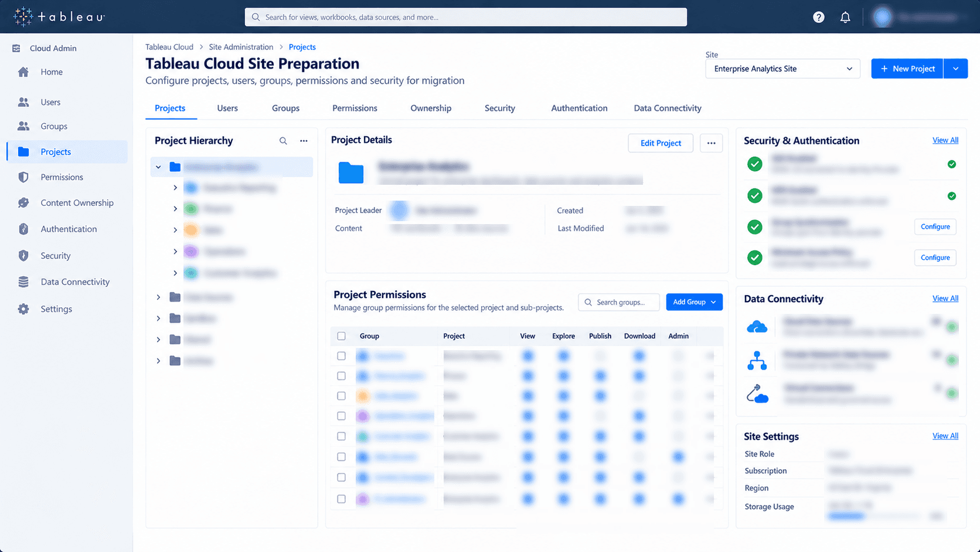Check the first group row checkbox

[341, 356]
